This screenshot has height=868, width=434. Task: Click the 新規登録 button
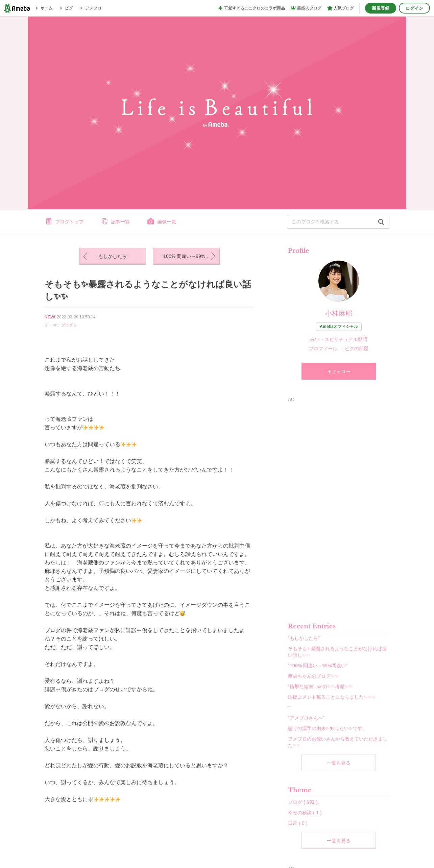click(x=381, y=8)
